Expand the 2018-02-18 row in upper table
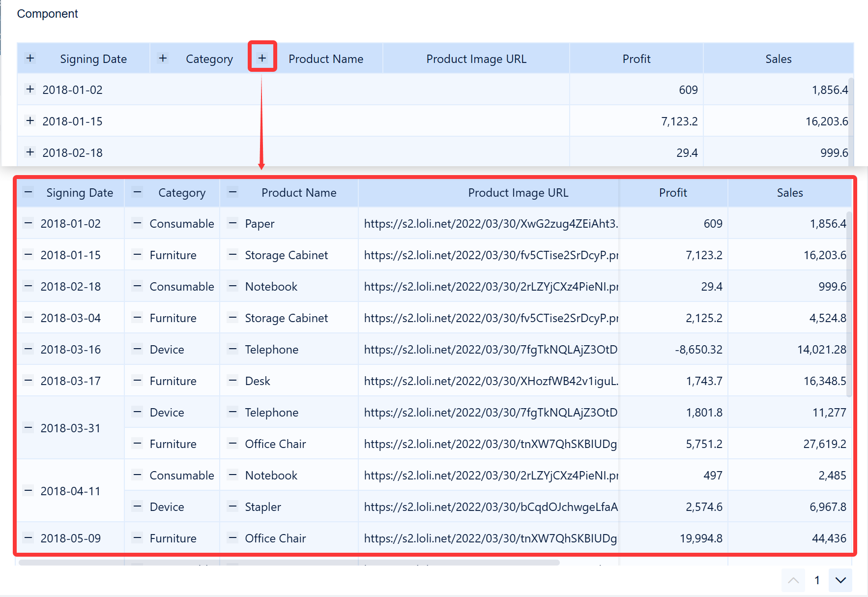868x597 pixels. 30,152
